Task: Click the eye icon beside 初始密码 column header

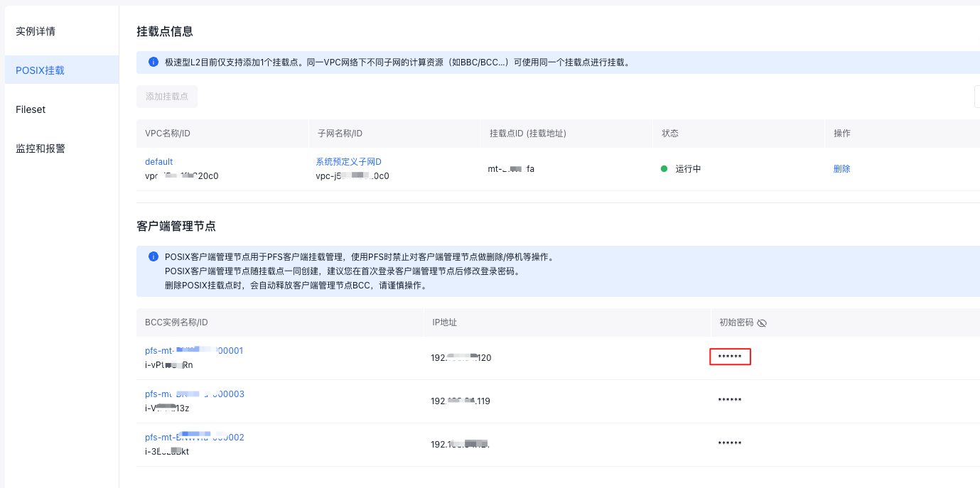Action: point(761,322)
